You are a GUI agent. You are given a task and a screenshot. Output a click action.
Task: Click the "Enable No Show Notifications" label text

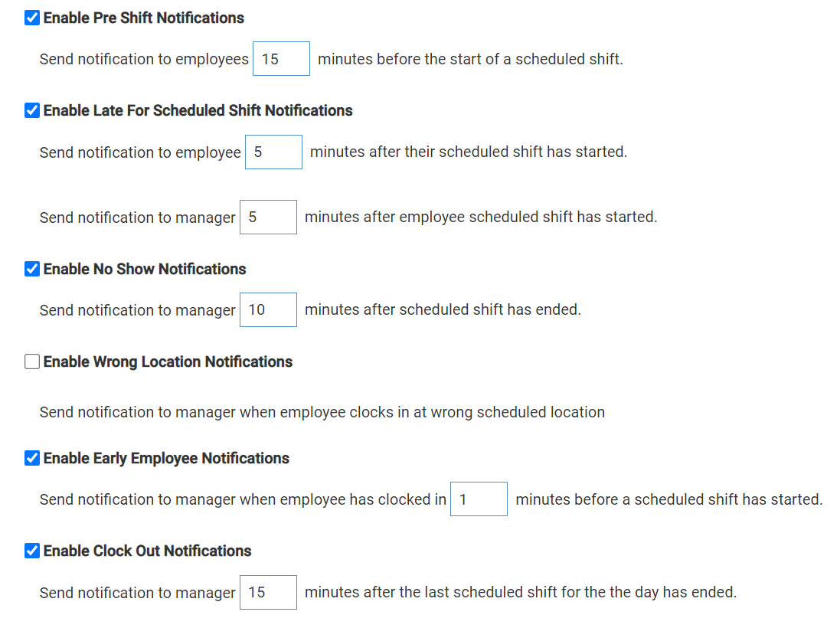pos(145,269)
